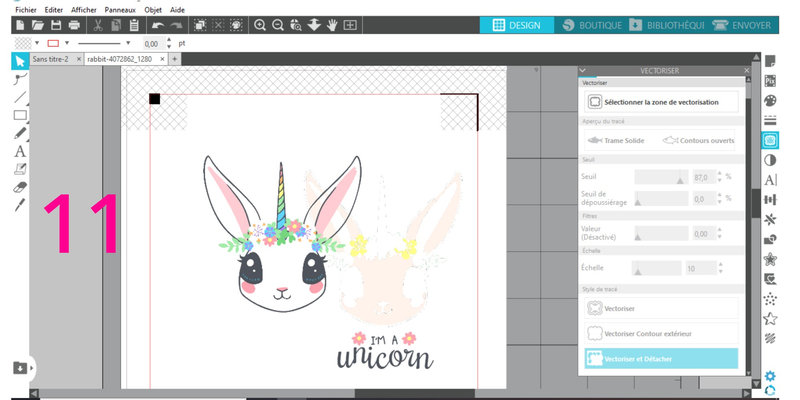
Task: Click Sélectionner la zone de vectorisation
Action: pos(660,101)
